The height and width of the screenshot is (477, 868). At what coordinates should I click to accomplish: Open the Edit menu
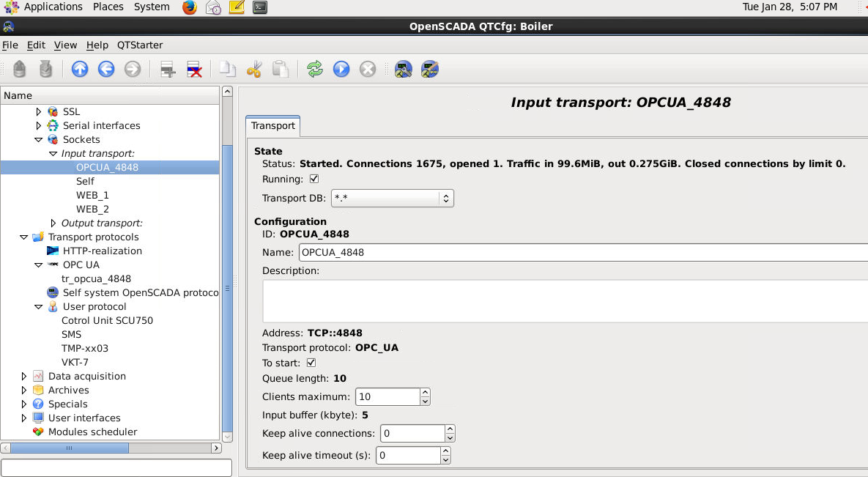pos(36,45)
